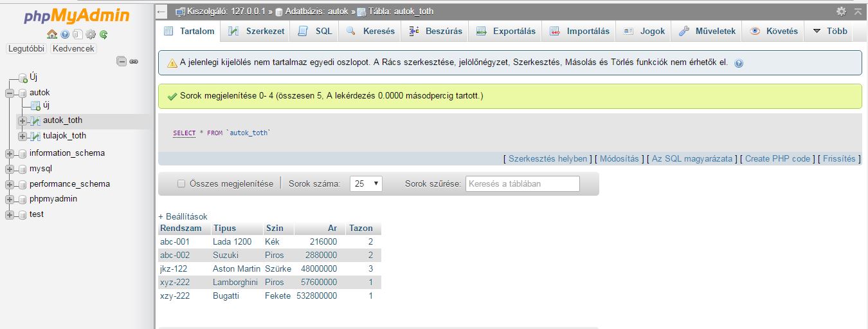Click the Keresés a táblában filter field
The width and height of the screenshot is (868, 329).
pos(522,183)
